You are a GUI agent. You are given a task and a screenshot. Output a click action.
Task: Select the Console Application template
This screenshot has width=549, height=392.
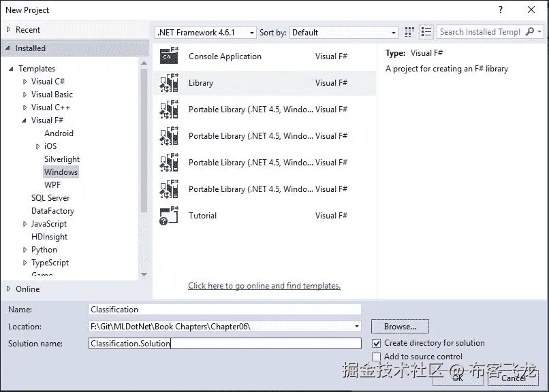click(x=225, y=56)
